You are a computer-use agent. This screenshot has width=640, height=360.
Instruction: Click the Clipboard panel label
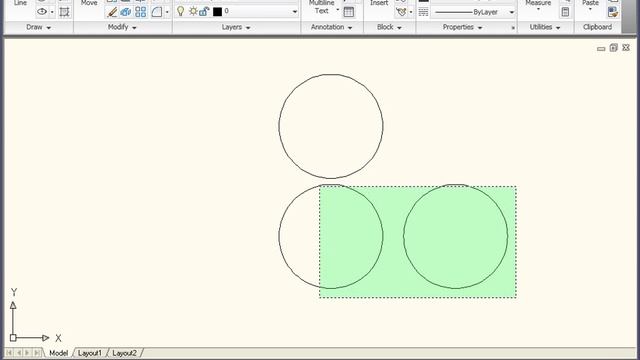[598, 27]
